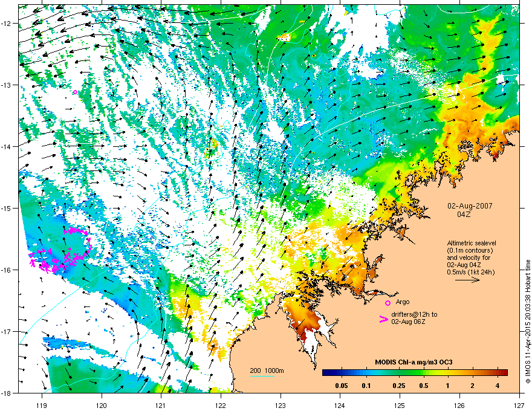Click the colorbar tick value 4

tap(498, 386)
